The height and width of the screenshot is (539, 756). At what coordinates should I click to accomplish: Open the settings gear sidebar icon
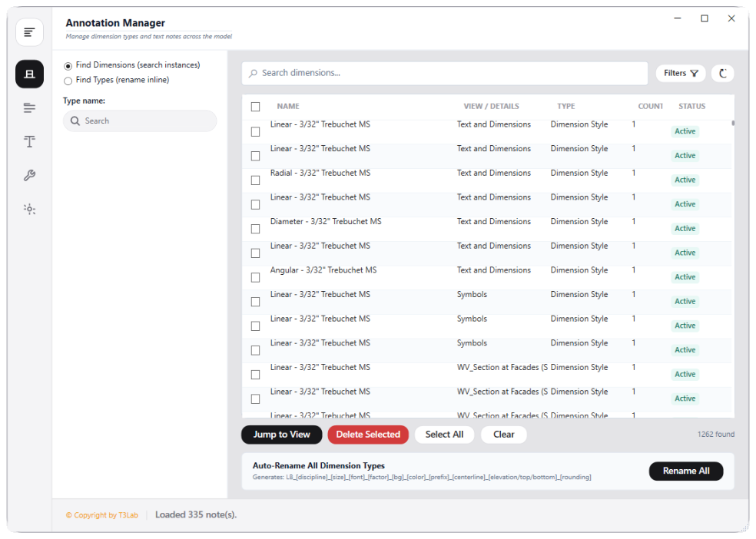29,209
